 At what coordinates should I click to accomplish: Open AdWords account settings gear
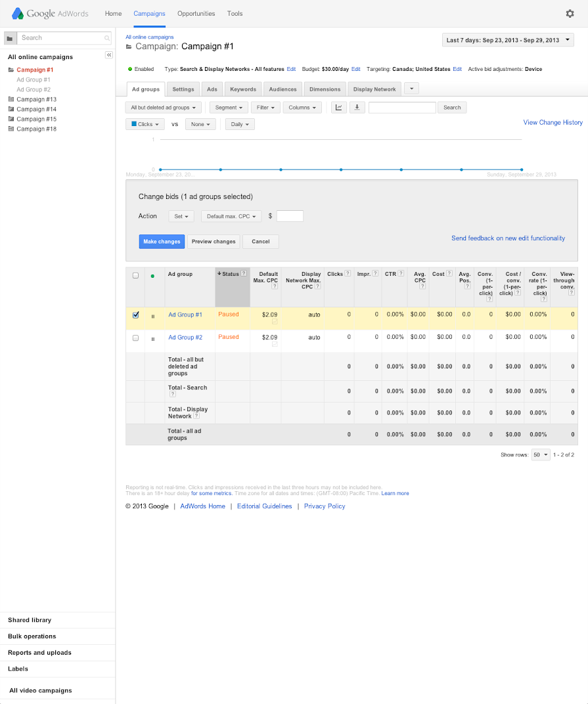[x=570, y=13]
